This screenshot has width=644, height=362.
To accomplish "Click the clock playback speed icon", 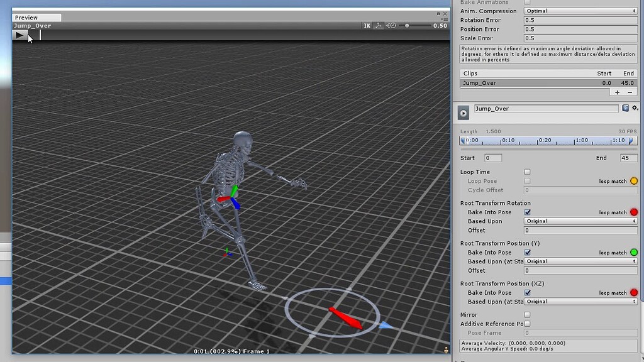I will pos(393,25).
